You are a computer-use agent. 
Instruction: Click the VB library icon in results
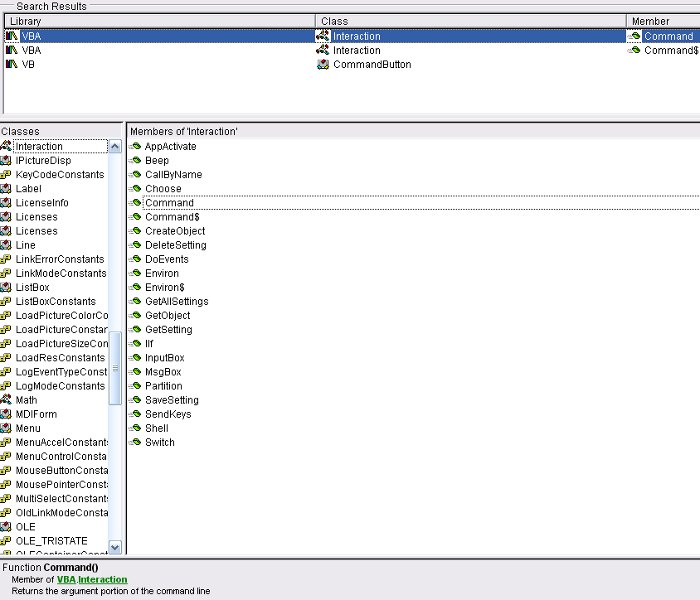tap(12, 65)
